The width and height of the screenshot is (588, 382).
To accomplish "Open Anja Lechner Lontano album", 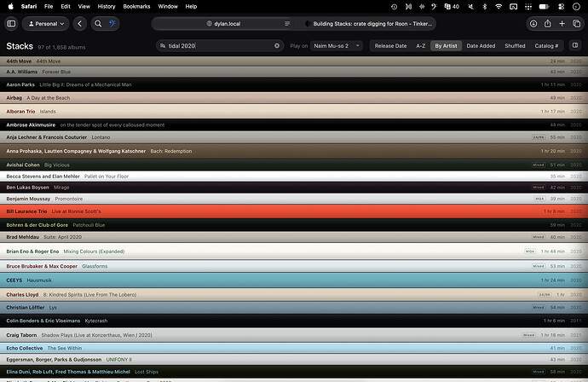I will (294, 137).
